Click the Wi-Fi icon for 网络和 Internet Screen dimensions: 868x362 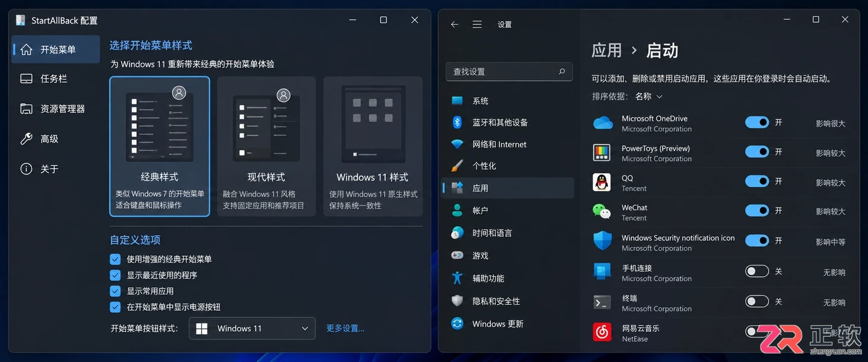(x=458, y=144)
